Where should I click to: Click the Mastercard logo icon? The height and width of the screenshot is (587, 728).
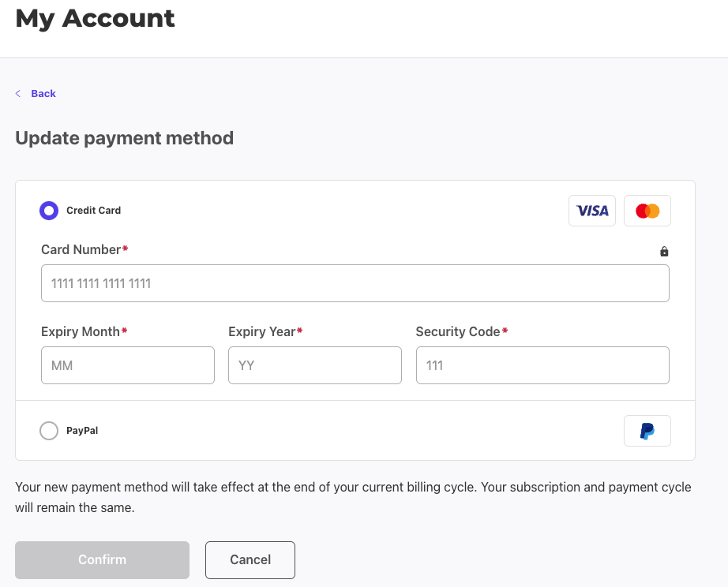[647, 211]
